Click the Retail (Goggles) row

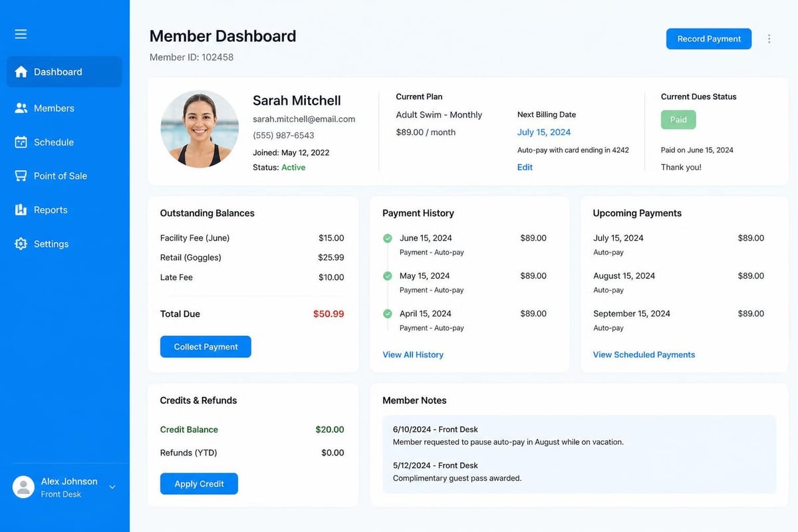click(252, 257)
